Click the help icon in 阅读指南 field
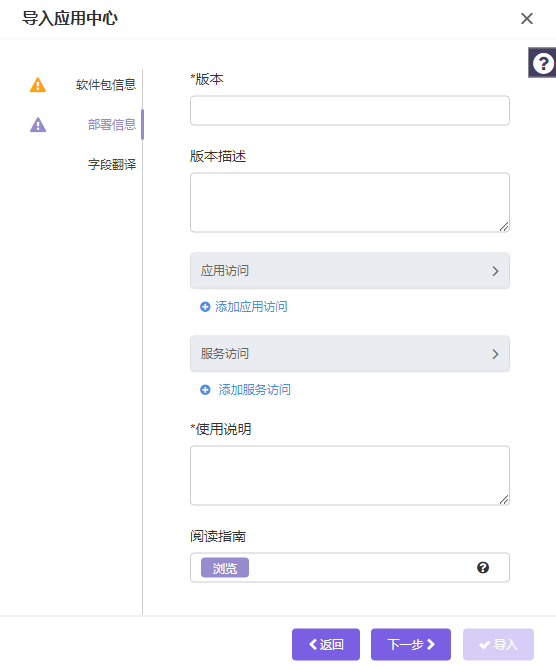 pos(483,567)
